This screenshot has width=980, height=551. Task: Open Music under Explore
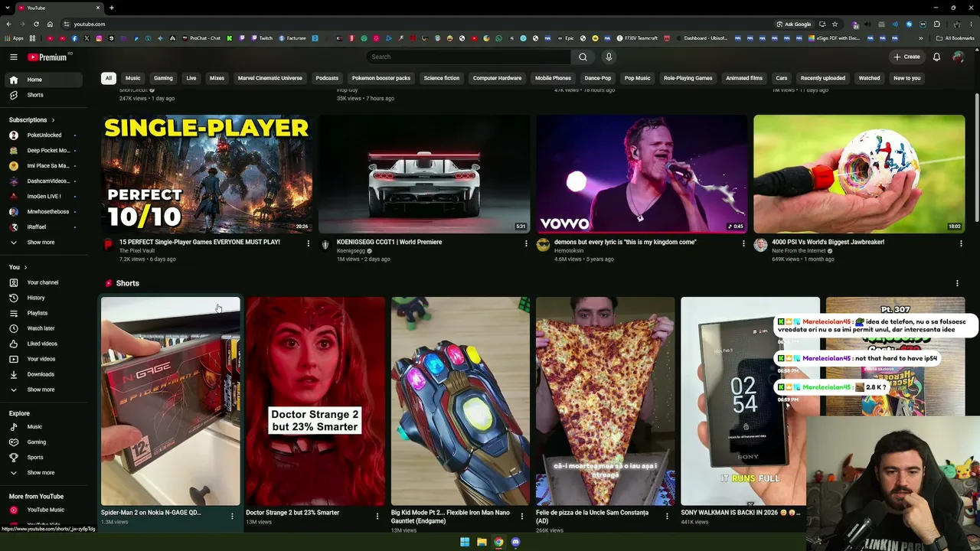coord(44,427)
